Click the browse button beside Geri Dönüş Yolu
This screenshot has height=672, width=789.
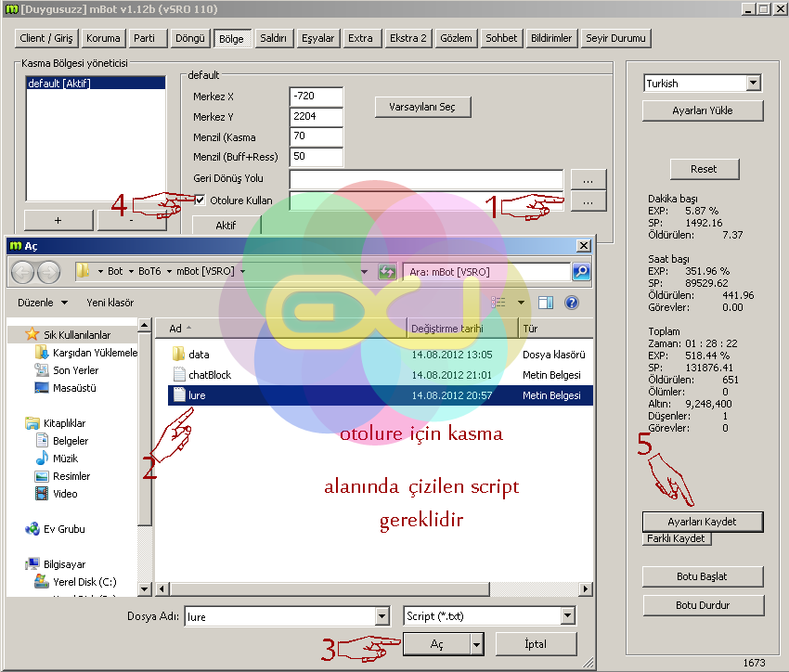(589, 179)
